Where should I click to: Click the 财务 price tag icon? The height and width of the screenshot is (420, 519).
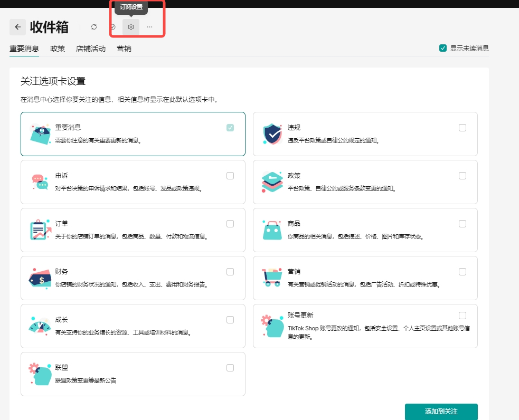[x=40, y=278]
